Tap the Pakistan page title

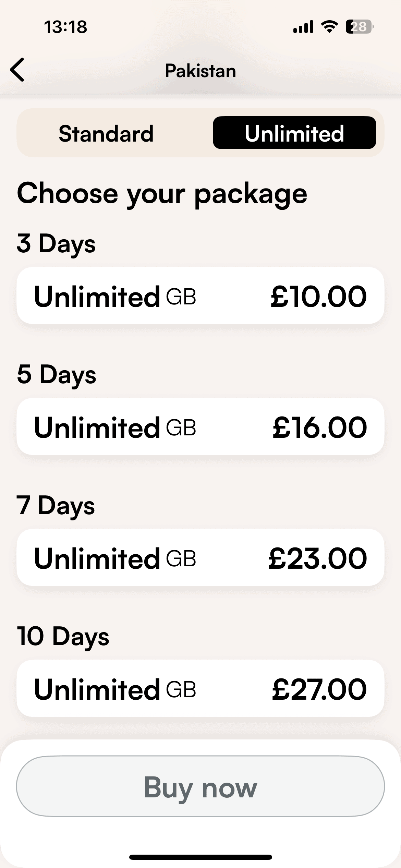click(x=200, y=71)
